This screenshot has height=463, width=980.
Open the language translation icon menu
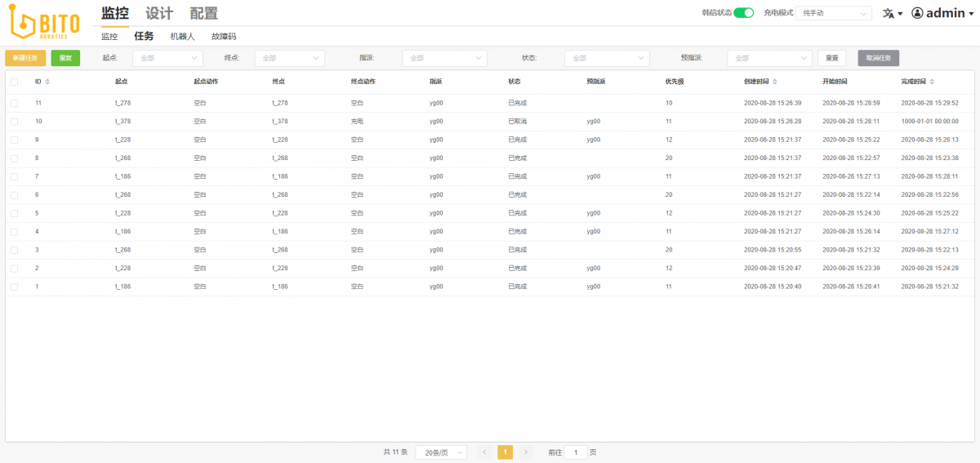892,13
